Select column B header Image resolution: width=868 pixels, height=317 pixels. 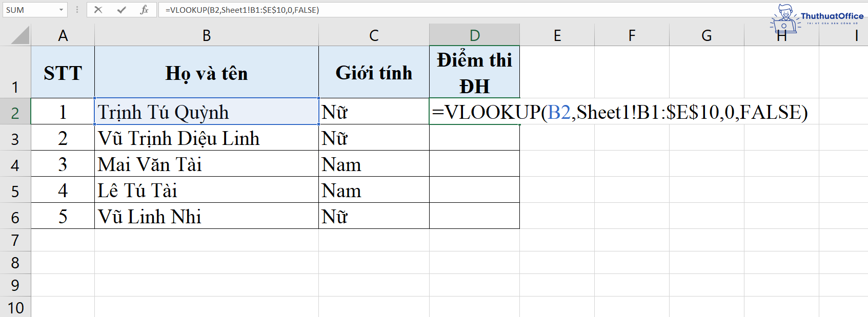coord(206,35)
